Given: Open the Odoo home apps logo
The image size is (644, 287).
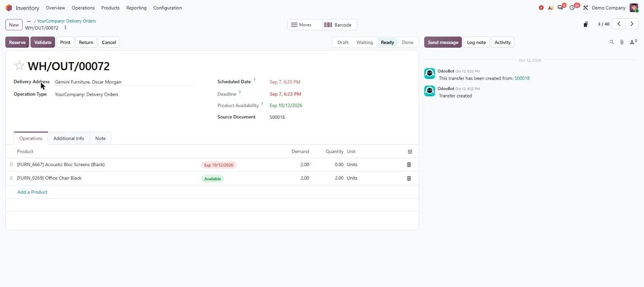Looking at the screenshot, I should (9, 8).
